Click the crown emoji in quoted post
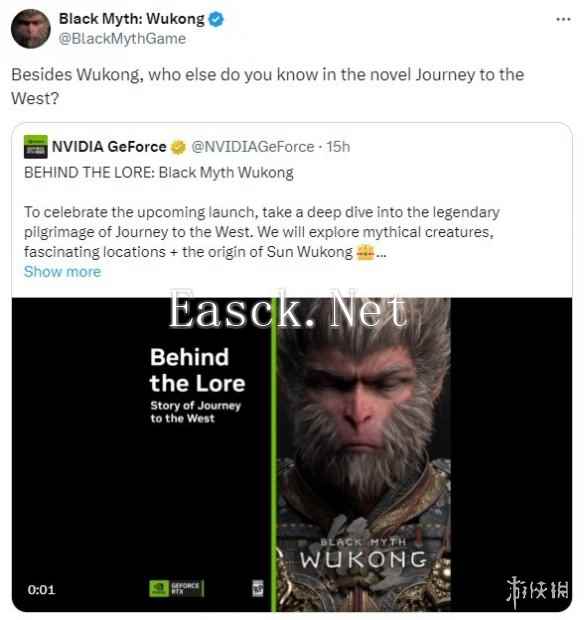 (x=365, y=252)
